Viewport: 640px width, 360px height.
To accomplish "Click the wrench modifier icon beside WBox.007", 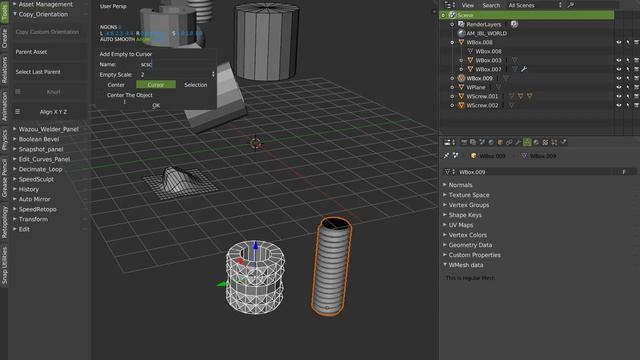I will tap(524, 69).
